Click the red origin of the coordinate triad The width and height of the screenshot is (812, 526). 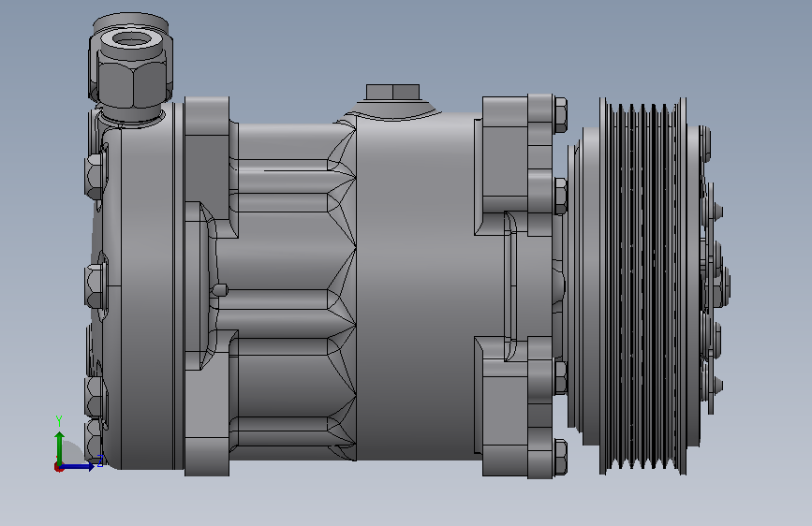pyautogui.click(x=58, y=467)
